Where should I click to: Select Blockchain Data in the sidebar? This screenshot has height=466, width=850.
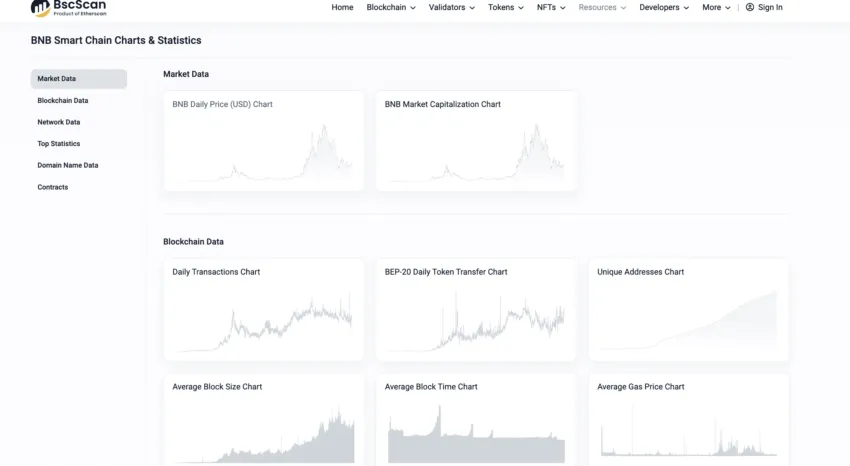tap(63, 101)
